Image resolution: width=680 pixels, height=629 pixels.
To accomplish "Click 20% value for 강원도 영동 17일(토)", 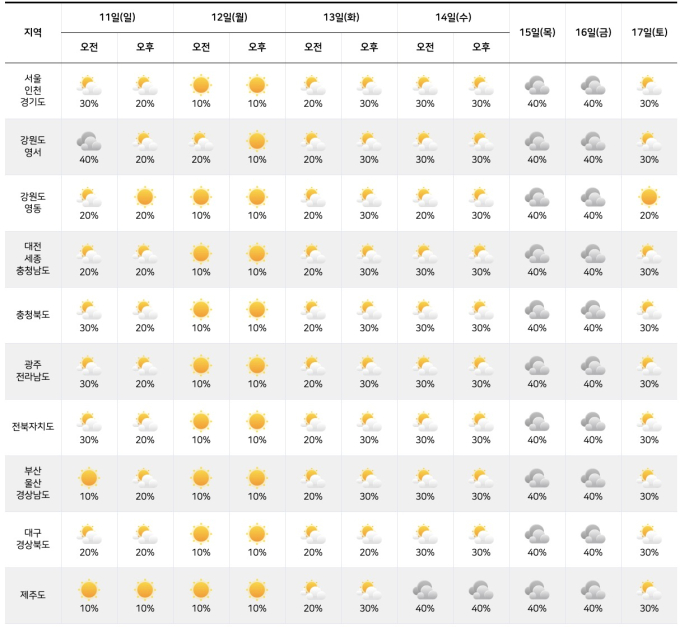I will point(649,216).
